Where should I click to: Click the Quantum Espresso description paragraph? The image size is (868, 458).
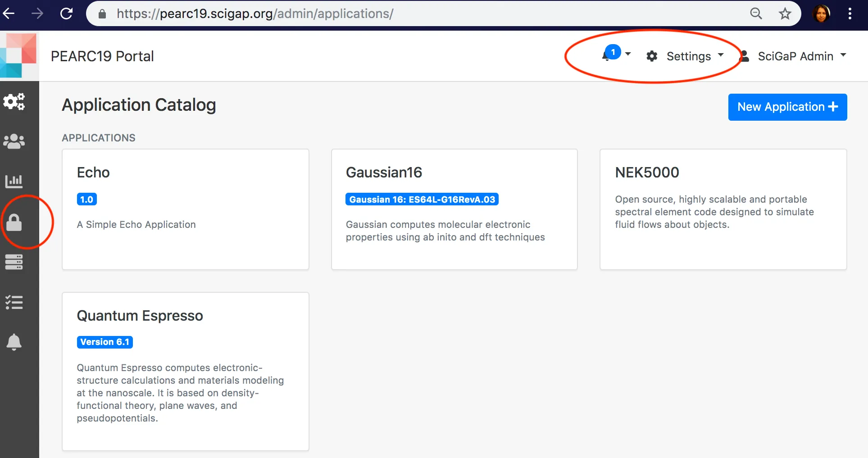(x=180, y=393)
